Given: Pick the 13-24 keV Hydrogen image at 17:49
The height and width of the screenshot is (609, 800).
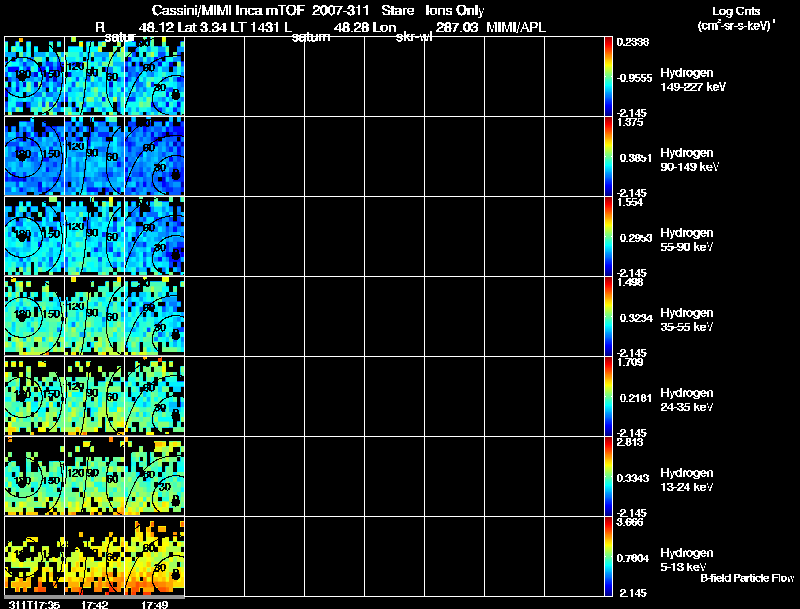Looking at the screenshot, I should [x=154, y=476].
